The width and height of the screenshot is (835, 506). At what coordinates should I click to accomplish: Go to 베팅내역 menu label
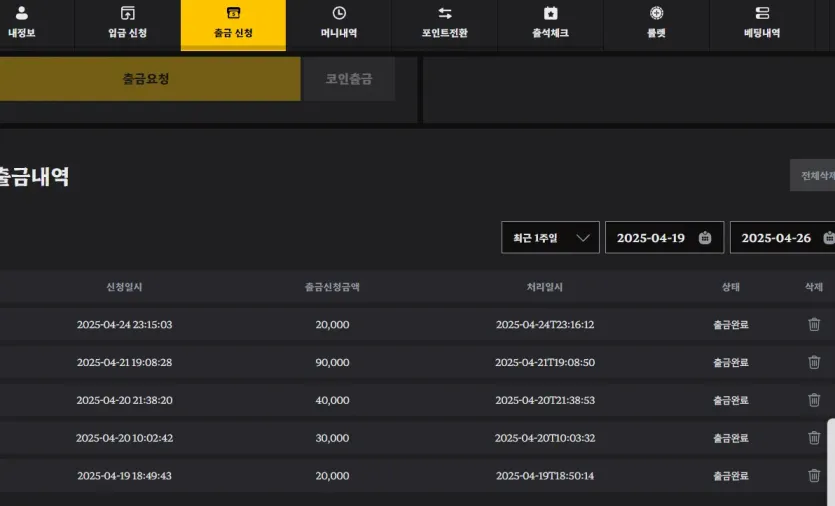click(762, 33)
